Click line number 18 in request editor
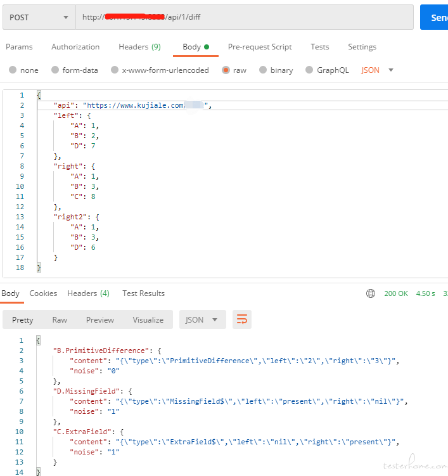 click(x=20, y=267)
